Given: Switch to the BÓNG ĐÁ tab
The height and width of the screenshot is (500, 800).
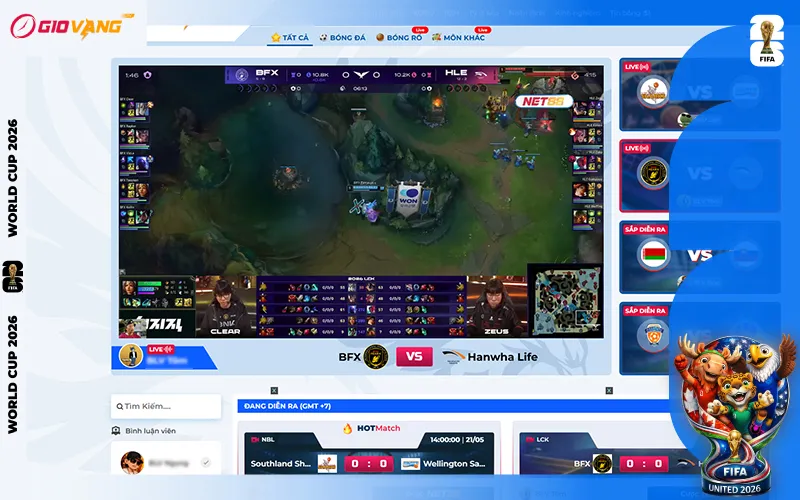Looking at the screenshot, I should point(342,37).
